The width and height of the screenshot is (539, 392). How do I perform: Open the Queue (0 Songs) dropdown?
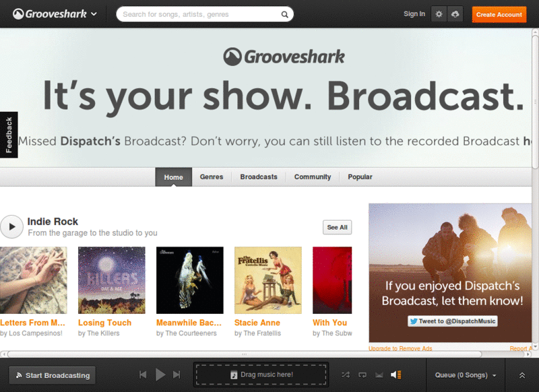[466, 375]
